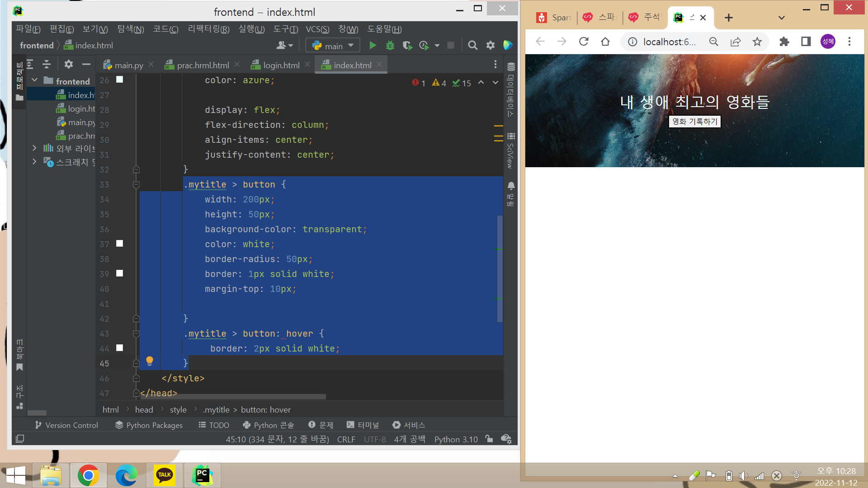Fold the .mytitle > button CSS block
Viewport: 868px width, 488px height.
pyautogui.click(x=136, y=184)
